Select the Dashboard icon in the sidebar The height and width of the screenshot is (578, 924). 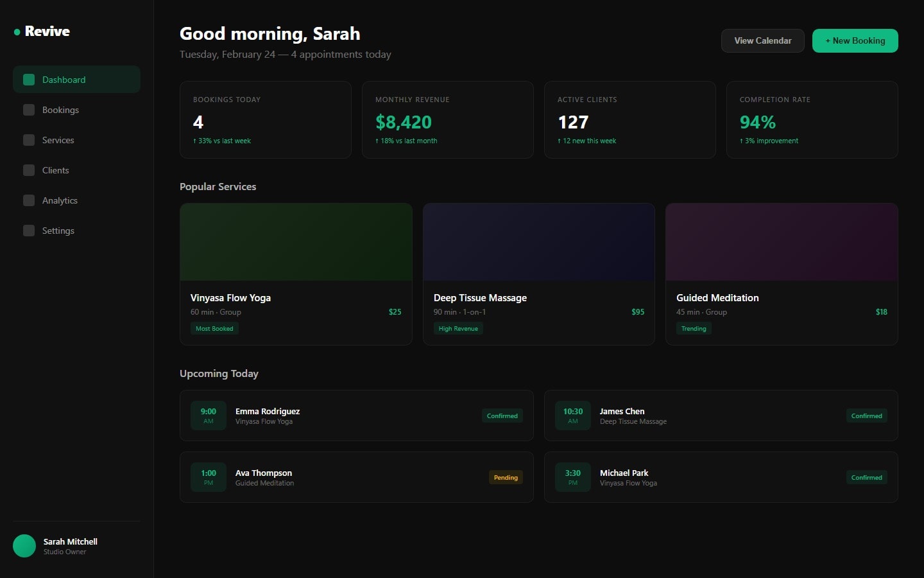click(x=29, y=79)
